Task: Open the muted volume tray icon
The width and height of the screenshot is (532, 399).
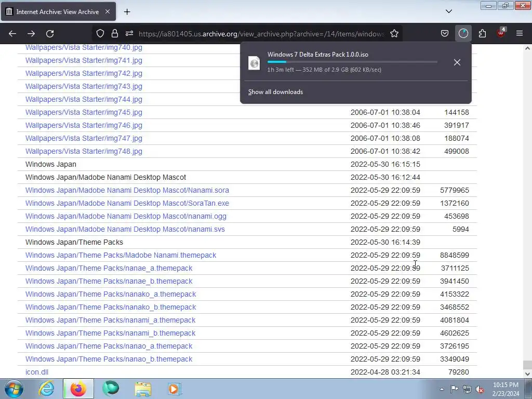Action: (480, 389)
